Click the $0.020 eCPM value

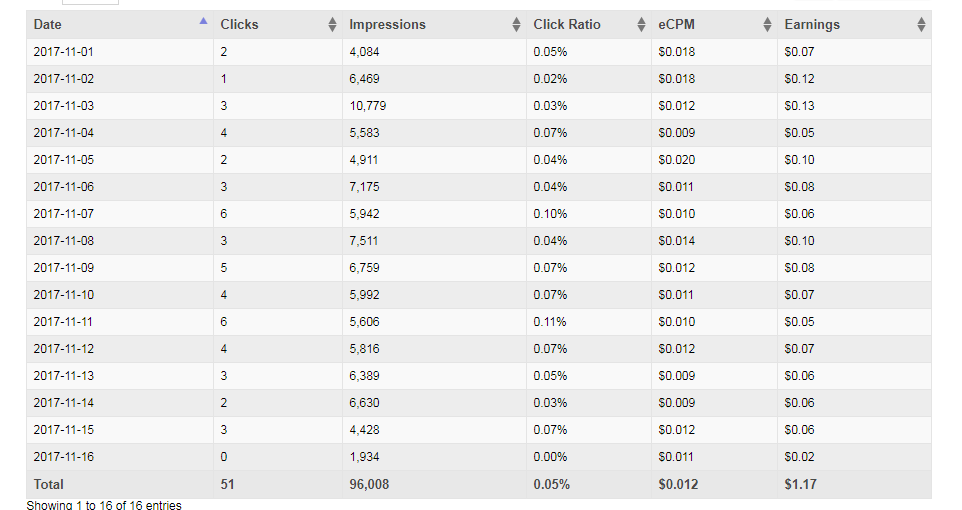coord(676,159)
